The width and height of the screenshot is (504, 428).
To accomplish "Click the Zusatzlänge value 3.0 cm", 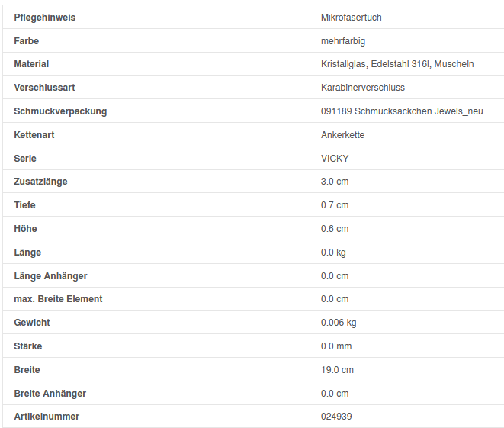I will (335, 182).
